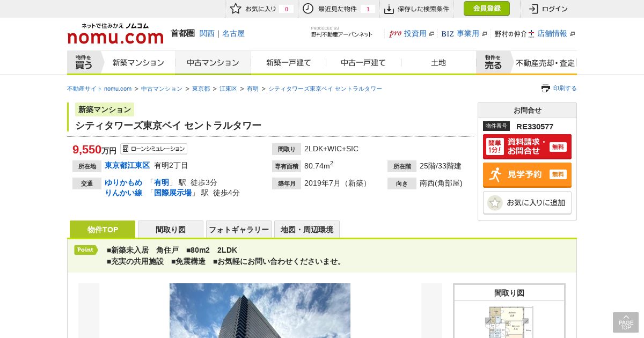This screenshot has height=338, width=644.
Task: Open the 地図・周辺環境 tab
Action: coord(307,229)
